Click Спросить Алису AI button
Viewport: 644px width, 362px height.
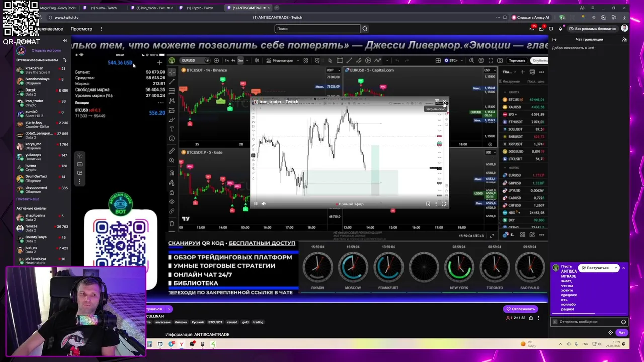coord(530,17)
